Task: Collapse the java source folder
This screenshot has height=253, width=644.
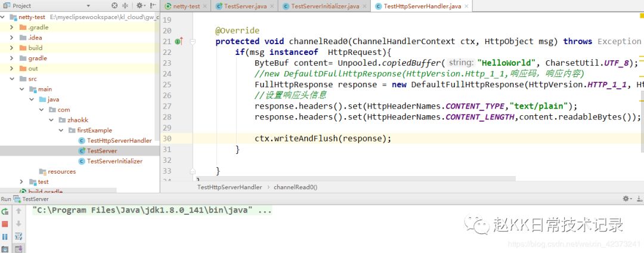Action: click(32, 100)
